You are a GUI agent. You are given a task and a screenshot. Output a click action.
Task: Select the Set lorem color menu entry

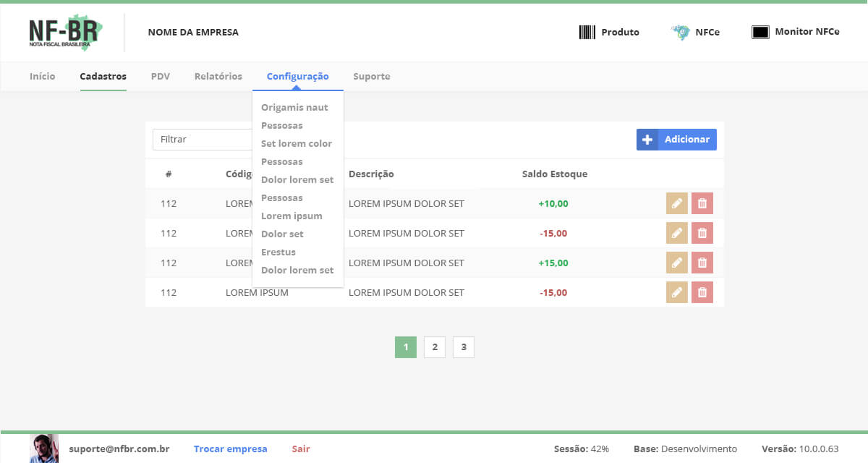point(297,143)
